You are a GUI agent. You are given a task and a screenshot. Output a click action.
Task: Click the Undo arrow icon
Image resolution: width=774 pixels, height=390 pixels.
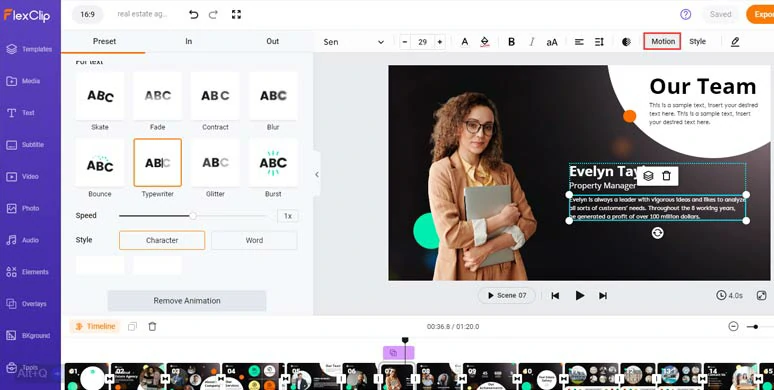point(194,14)
